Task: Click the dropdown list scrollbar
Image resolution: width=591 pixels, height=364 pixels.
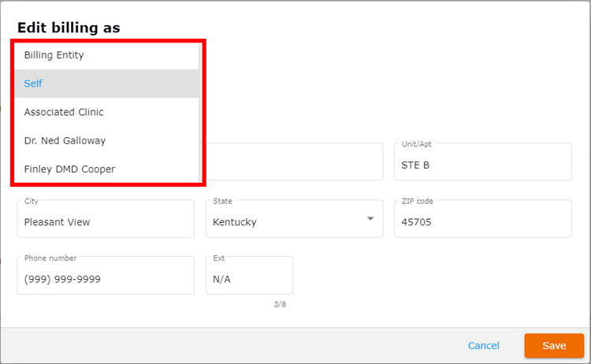Action: (200, 113)
